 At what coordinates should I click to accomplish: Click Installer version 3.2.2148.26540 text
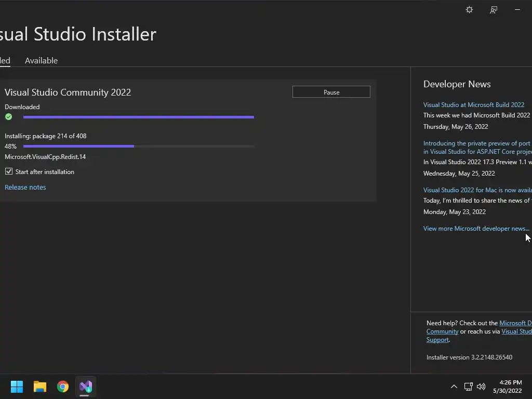469,357
